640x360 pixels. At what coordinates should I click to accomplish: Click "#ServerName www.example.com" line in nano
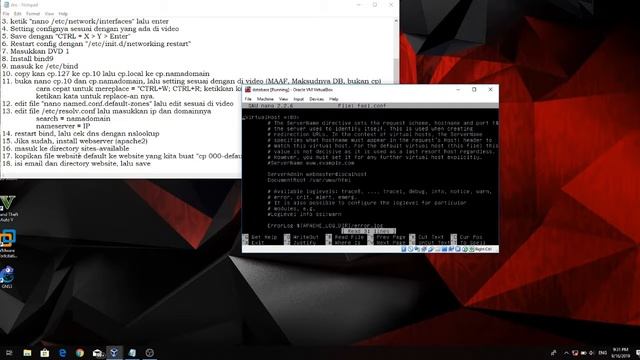click(311, 162)
